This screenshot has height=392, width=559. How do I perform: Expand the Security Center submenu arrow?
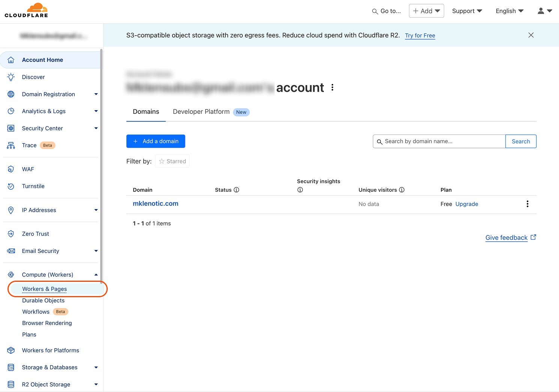coord(96,128)
